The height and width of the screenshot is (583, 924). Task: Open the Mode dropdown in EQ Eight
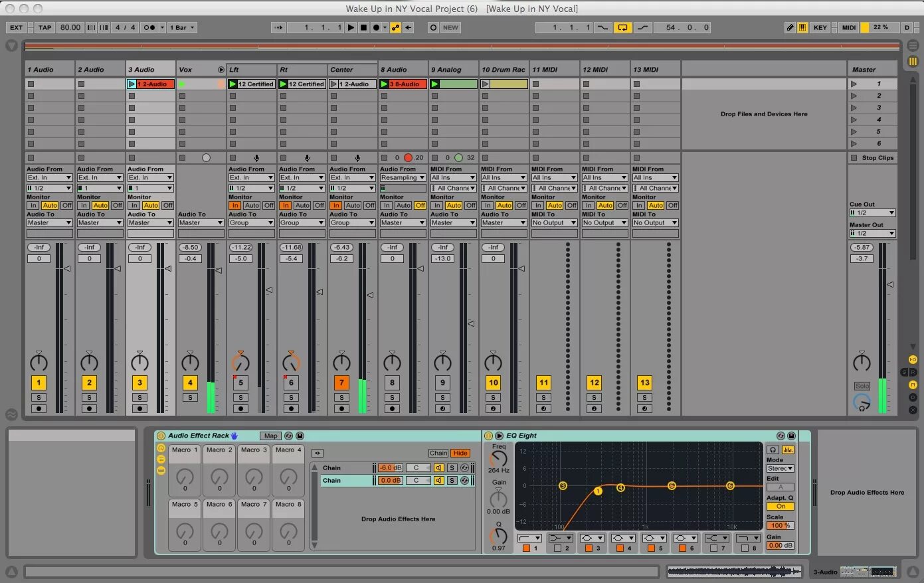coord(780,468)
